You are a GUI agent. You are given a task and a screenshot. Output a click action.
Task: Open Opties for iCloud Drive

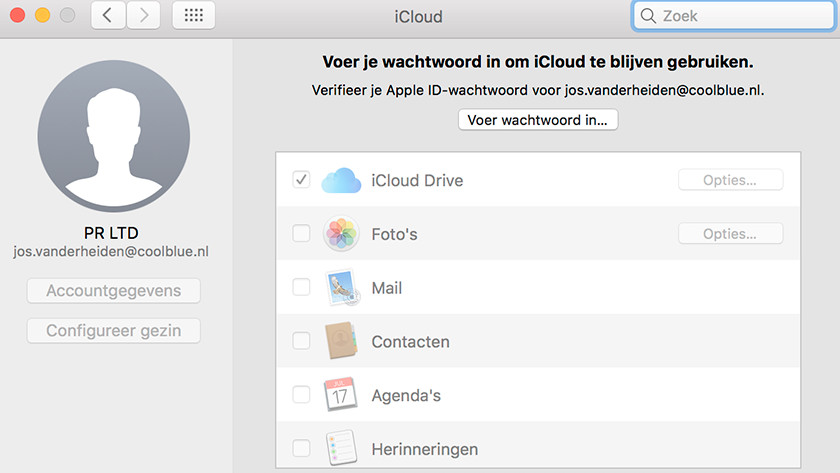click(x=730, y=180)
